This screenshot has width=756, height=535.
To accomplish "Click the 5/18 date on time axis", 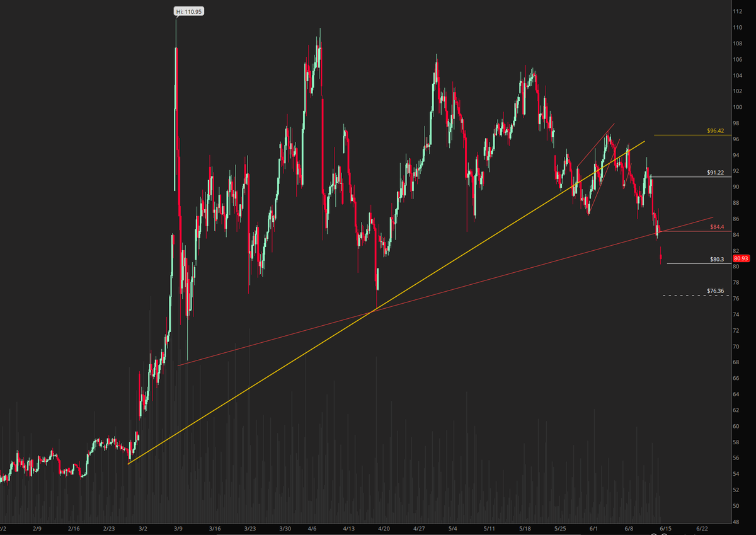I will tap(525, 530).
